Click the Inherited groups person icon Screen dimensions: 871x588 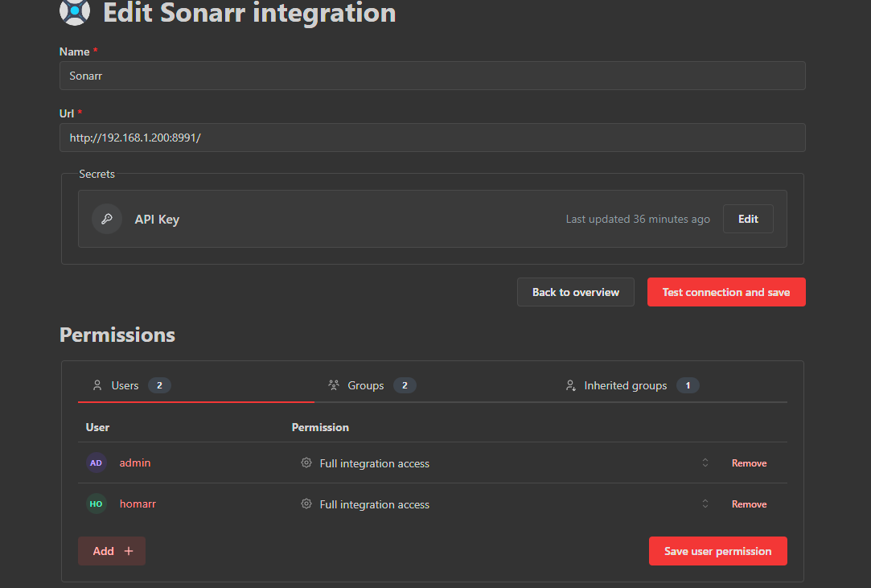tap(570, 385)
